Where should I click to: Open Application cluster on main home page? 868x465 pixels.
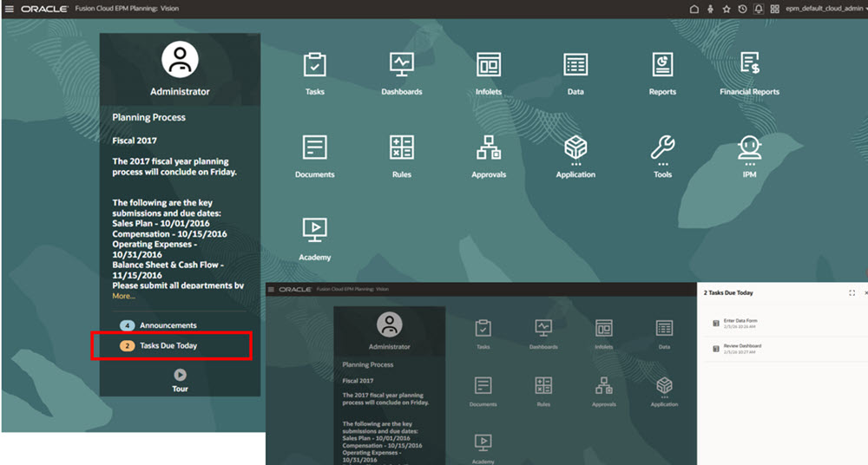coord(575,148)
